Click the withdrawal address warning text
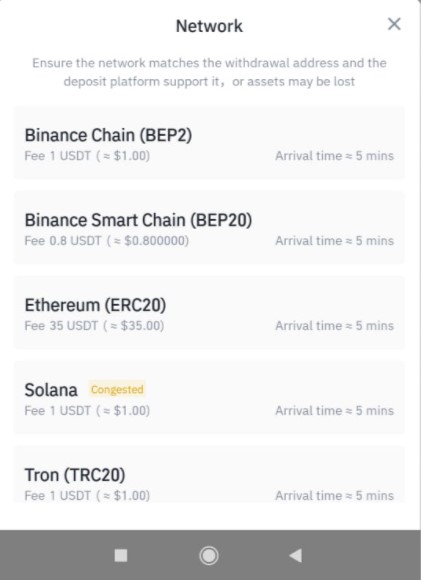Viewport: 422px width, 580px height. pyautogui.click(x=209, y=72)
